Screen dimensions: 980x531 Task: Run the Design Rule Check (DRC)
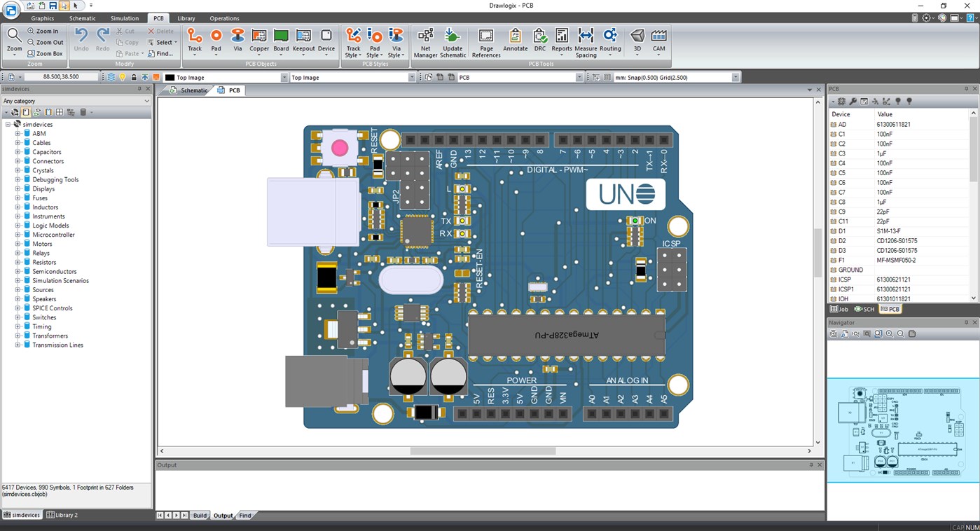point(539,40)
